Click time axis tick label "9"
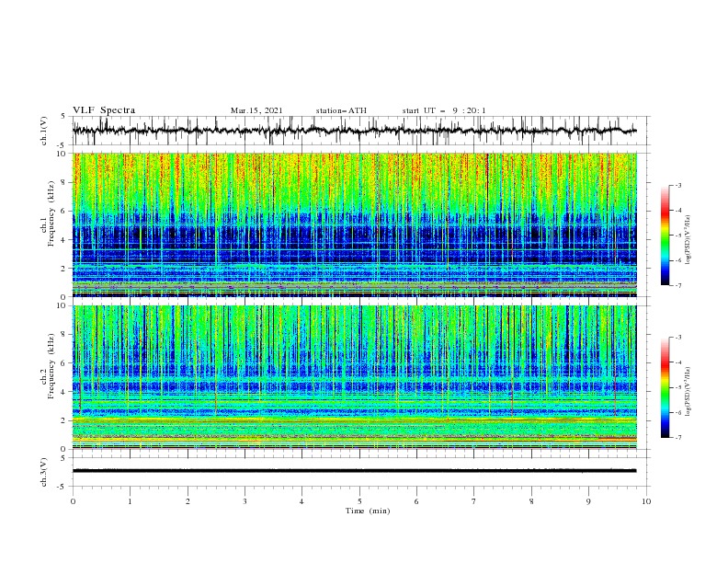728x563 pixels. point(588,501)
